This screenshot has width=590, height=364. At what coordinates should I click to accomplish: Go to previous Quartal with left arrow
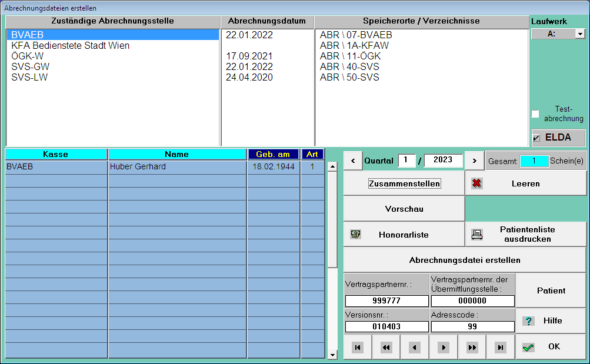352,161
